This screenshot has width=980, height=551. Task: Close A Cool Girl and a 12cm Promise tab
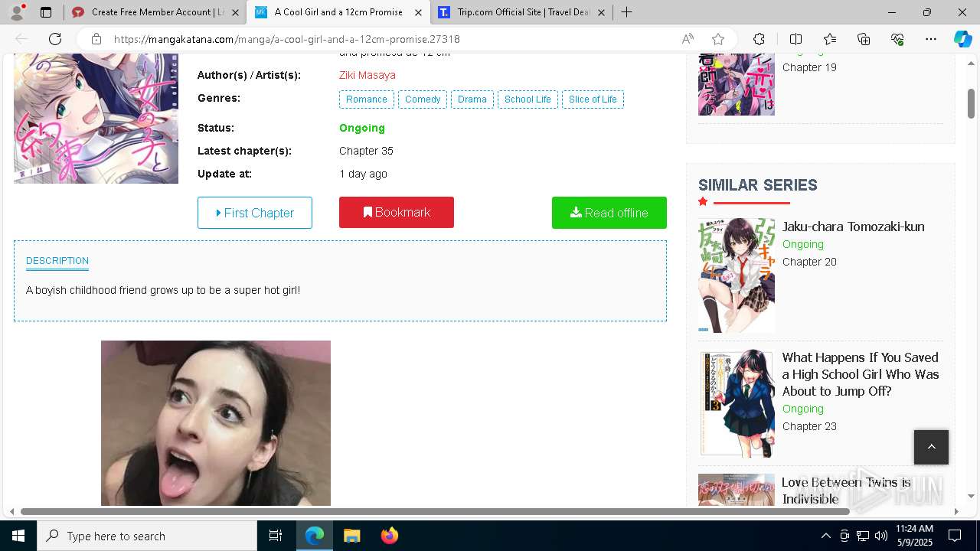click(418, 12)
